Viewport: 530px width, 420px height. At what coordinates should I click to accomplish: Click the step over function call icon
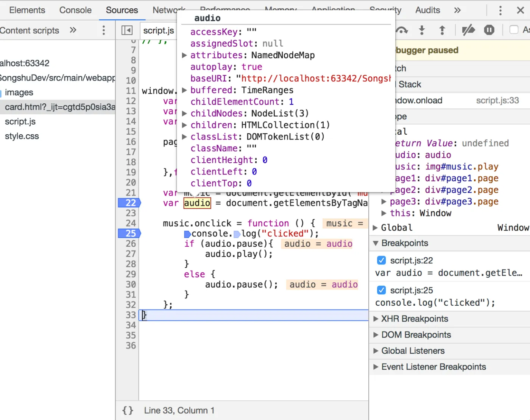[402, 30]
